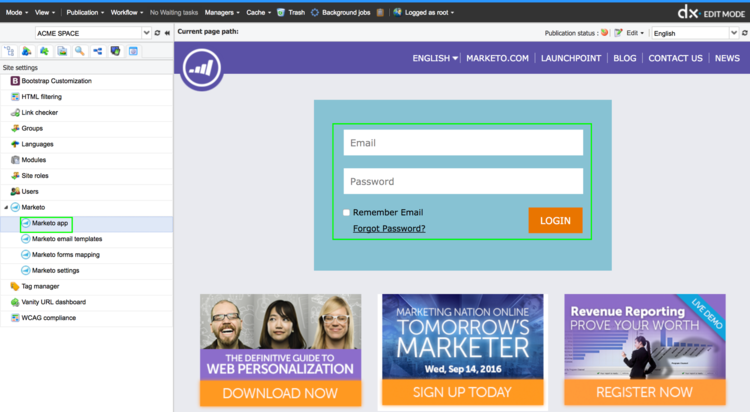This screenshot has width=750, height=412.
Task: Collapse the side panel with double-arrow icon
Action: (x=167, y=33)
